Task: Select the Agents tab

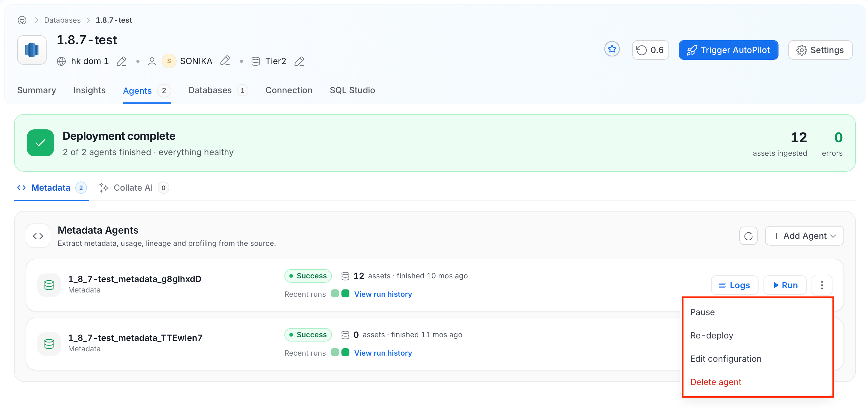Action: coord(147,91)
